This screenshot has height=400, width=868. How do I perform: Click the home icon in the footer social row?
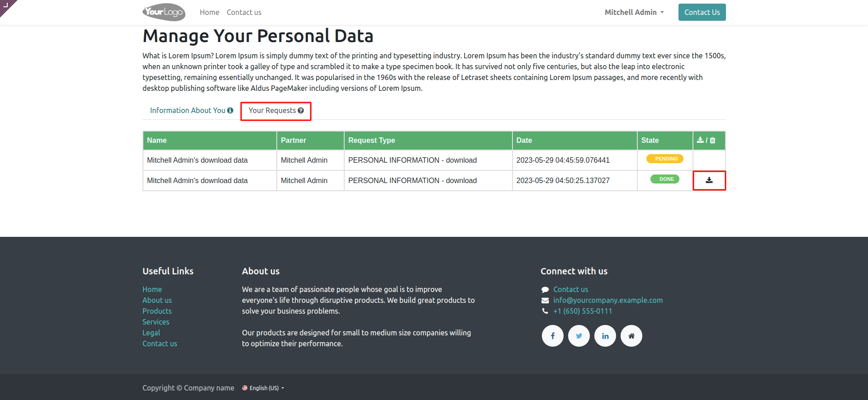(x=631, y=336)
